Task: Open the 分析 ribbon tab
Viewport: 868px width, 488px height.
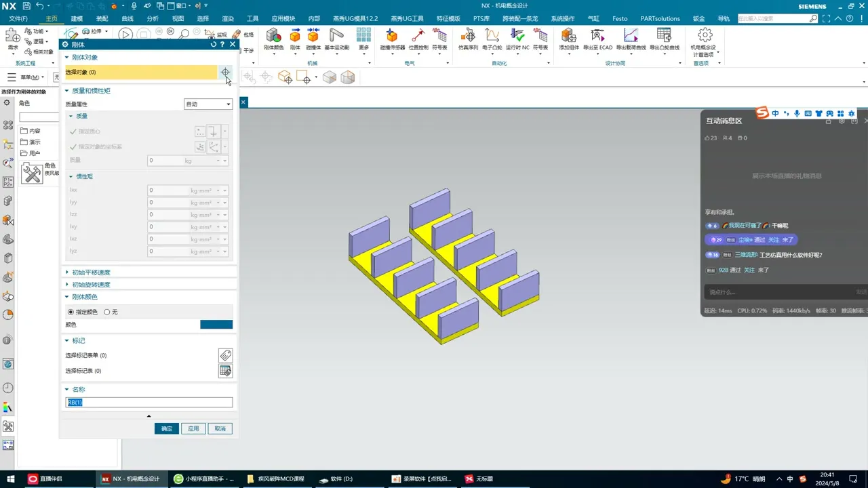Action: [153, 18]
